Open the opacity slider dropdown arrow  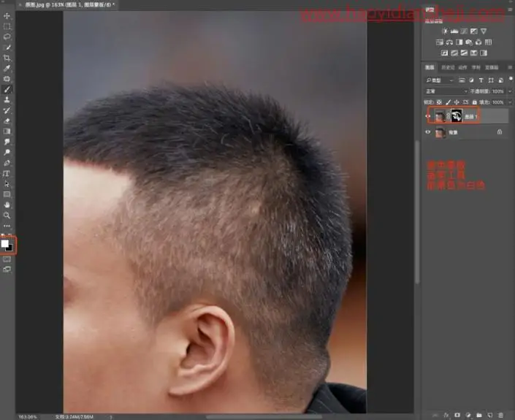[510, 91]
